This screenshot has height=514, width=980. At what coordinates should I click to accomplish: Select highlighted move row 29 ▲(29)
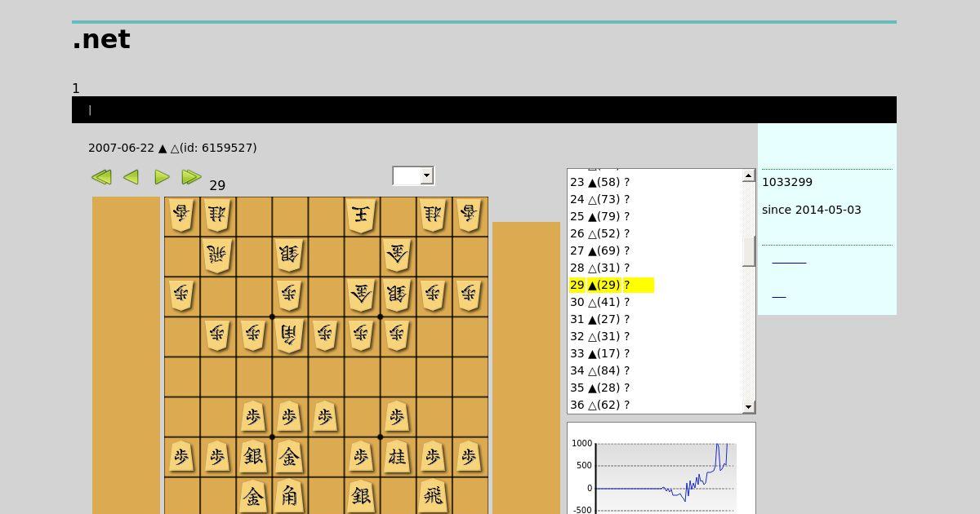(x=612, y=285)
